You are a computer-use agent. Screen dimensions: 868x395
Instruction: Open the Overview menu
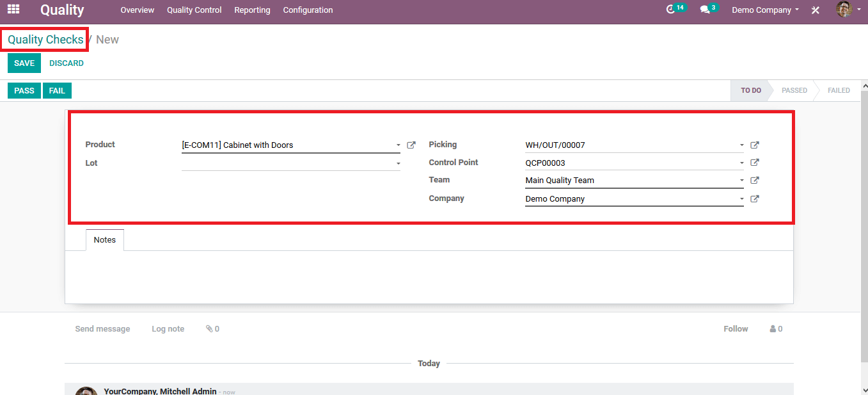(x=138, y=10)
